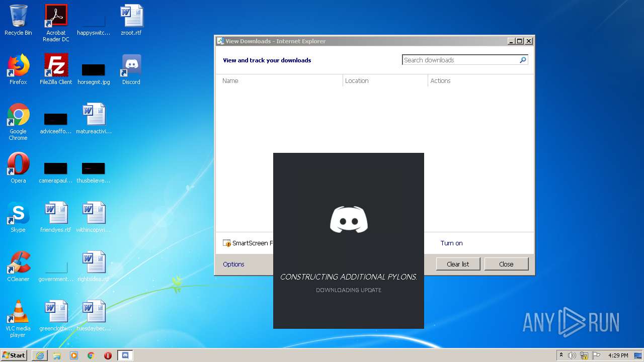Open the media player taskbar icon
644x362 pixels.
(x=74, y=355)
